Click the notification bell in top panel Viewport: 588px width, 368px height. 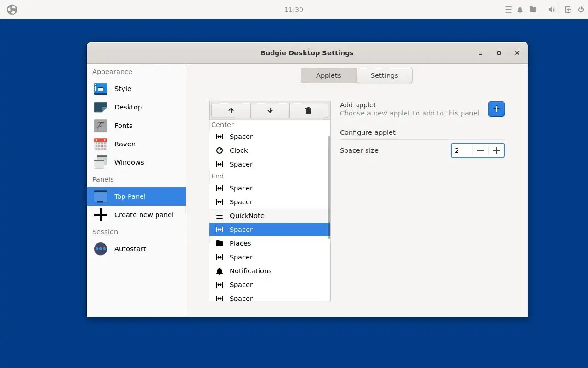520,10
